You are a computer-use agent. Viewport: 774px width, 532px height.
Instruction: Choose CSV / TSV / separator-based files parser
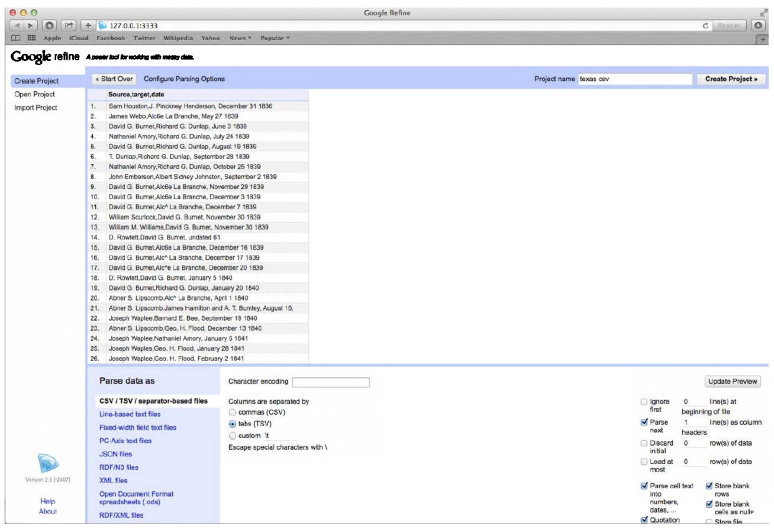click(154, 401)
